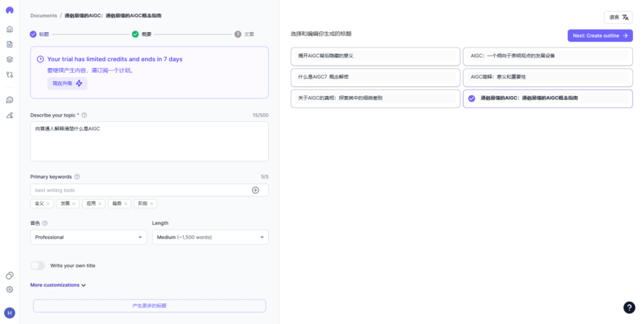Open the help question mark bubble
This screenshot has height=324, width=644.
(629, 307)
